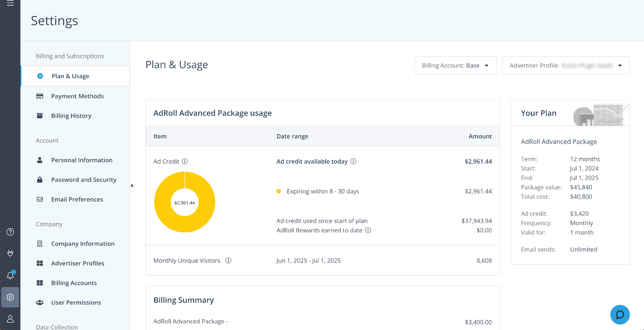This screenshot has height=330, width=644.
Task: Open the integrations plug icon
Action: pos(10,253)
